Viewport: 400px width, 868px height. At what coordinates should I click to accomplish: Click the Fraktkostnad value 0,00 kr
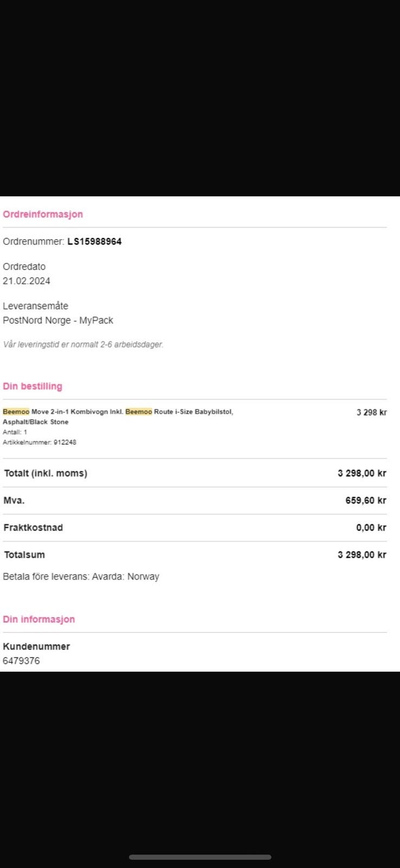[x=371, y=527]
